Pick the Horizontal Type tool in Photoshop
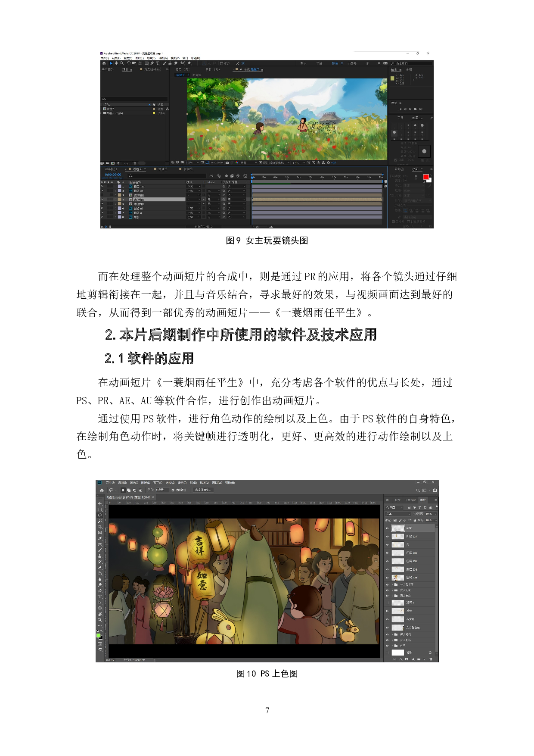The image size is (534, 756). click(x=100, y=597)
